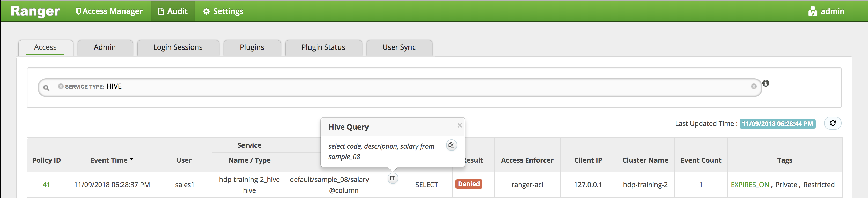Click the search info icon
This screenshot has height=198, width=868.
pyautogui.click(x=766, y=83)
